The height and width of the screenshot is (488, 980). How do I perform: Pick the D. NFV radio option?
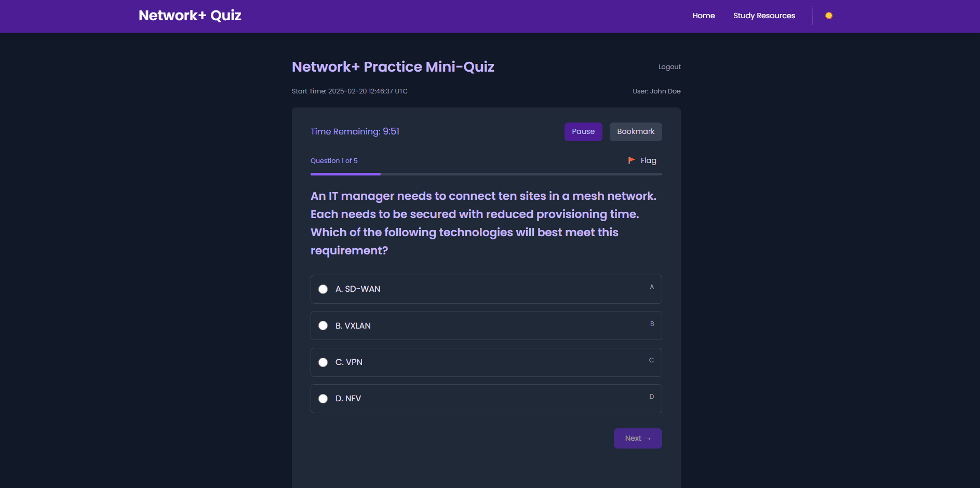tap(323, 399)
